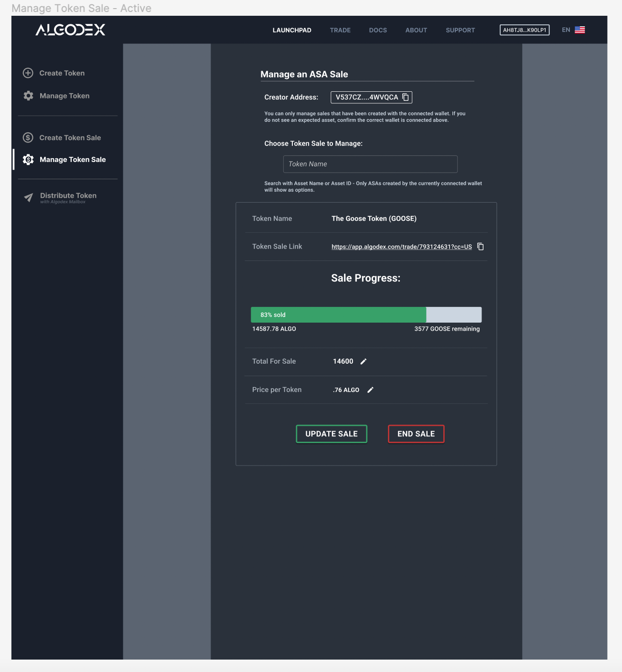Click the 3577 GOOSE remaining text

(447, 329)
